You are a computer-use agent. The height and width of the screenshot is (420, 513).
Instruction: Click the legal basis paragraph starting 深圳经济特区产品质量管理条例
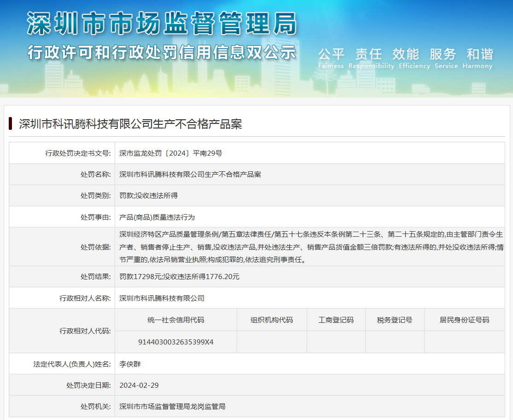(x=311, y=247)
